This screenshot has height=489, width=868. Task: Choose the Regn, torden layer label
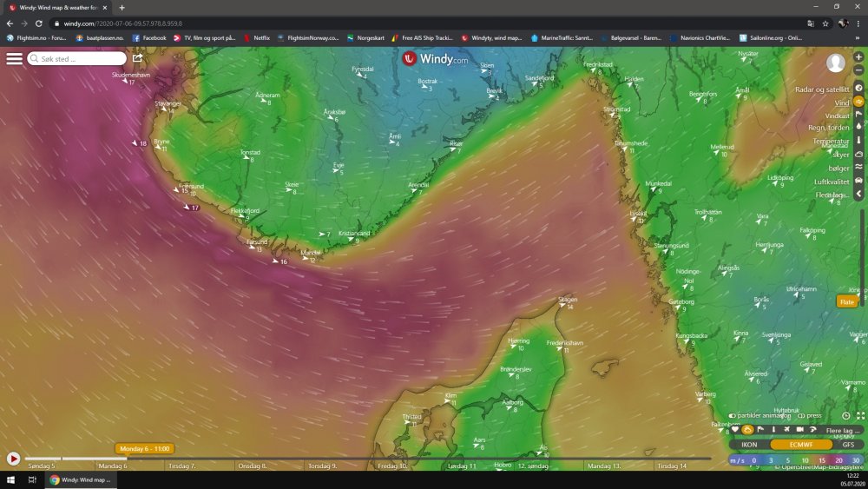click(x=829, y=128)
